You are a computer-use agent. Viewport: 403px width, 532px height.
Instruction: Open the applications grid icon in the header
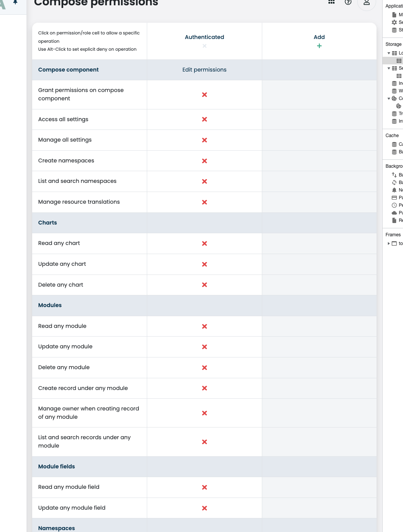click(x=331, y=2)
